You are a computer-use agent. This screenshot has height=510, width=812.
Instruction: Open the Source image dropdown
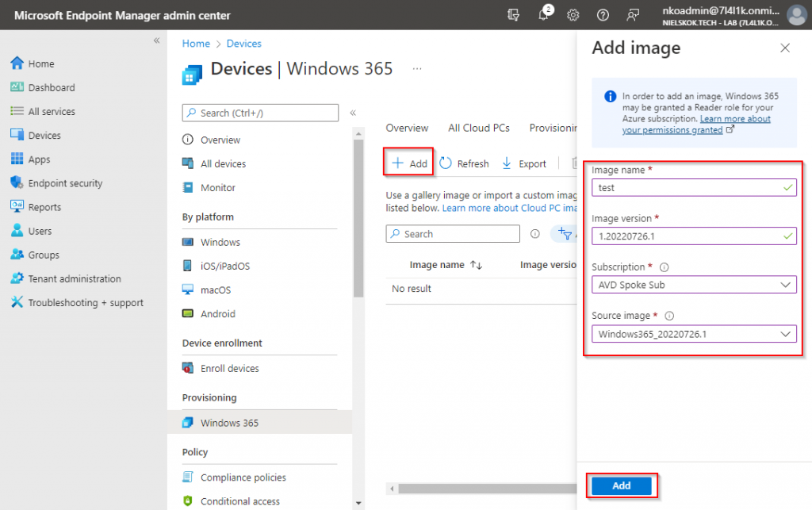694,334
